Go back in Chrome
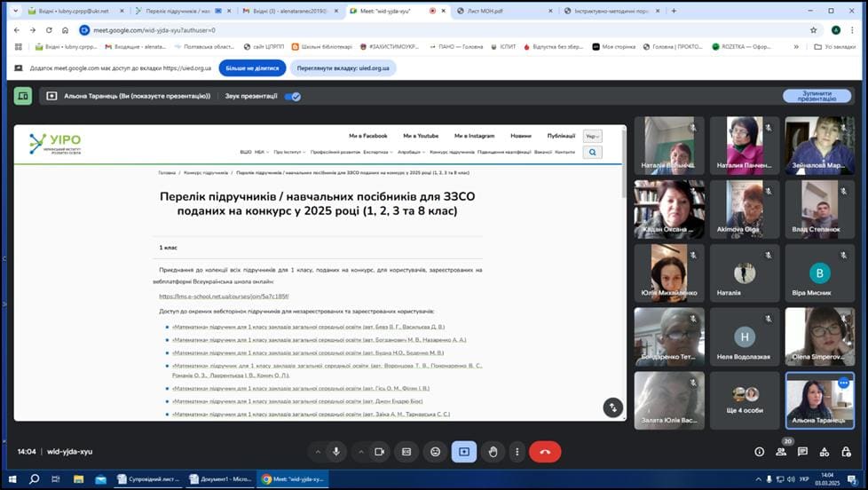868x490 pixels. point(17,30)
